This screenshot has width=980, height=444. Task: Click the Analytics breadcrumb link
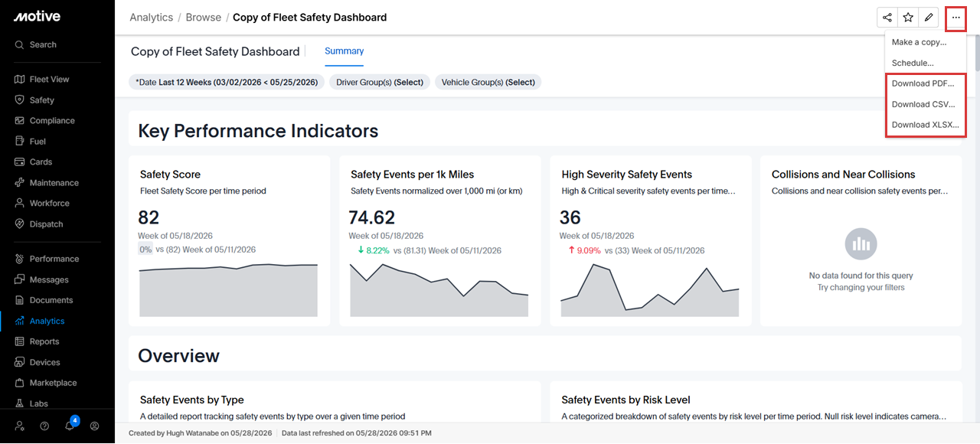(152, 18)
